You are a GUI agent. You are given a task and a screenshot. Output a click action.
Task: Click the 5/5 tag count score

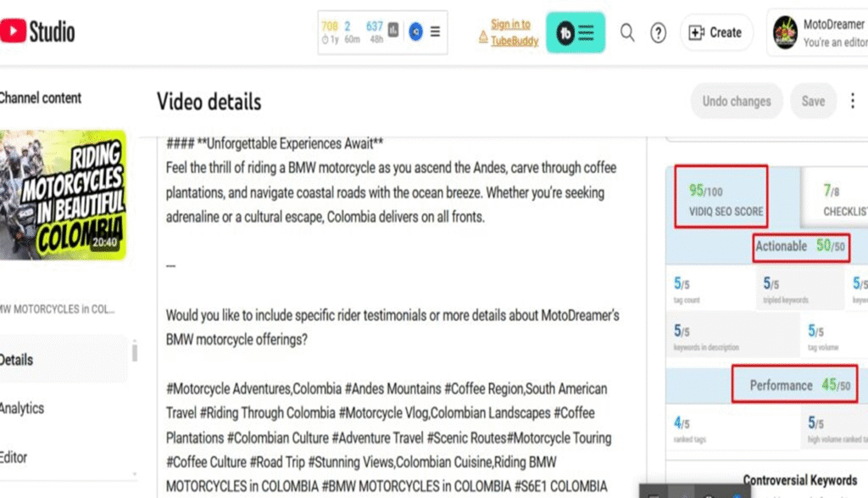click(687, 289)
